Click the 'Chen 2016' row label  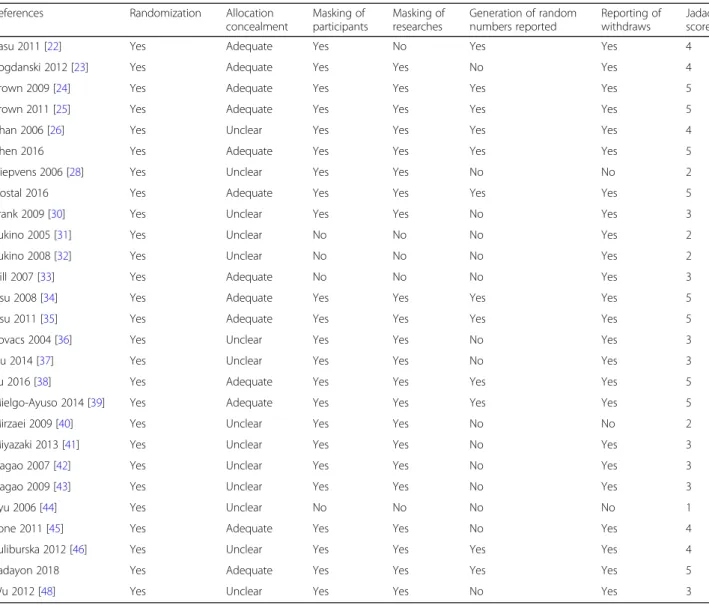(21, 151)
